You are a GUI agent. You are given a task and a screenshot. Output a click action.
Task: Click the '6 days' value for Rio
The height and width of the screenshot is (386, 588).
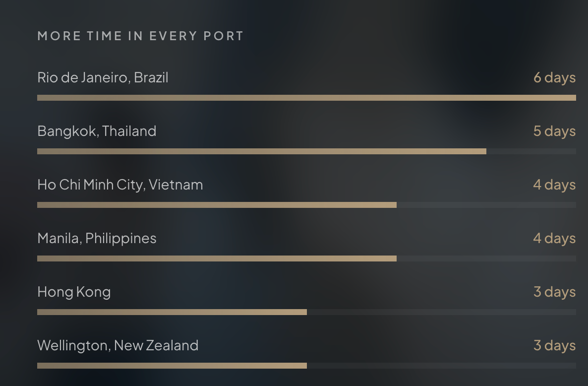click(555, 78)
